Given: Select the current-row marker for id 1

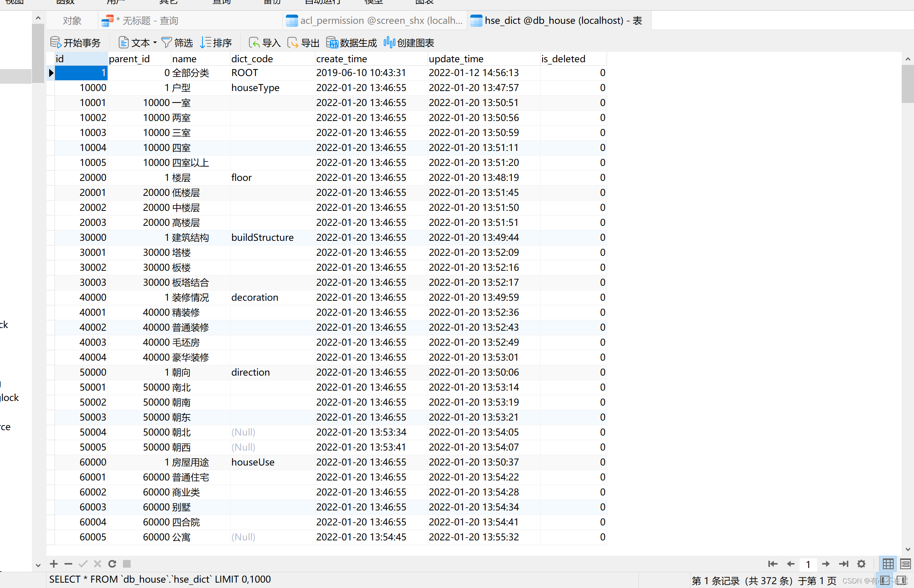Looking at the screenshot, I should pos(51,73).
